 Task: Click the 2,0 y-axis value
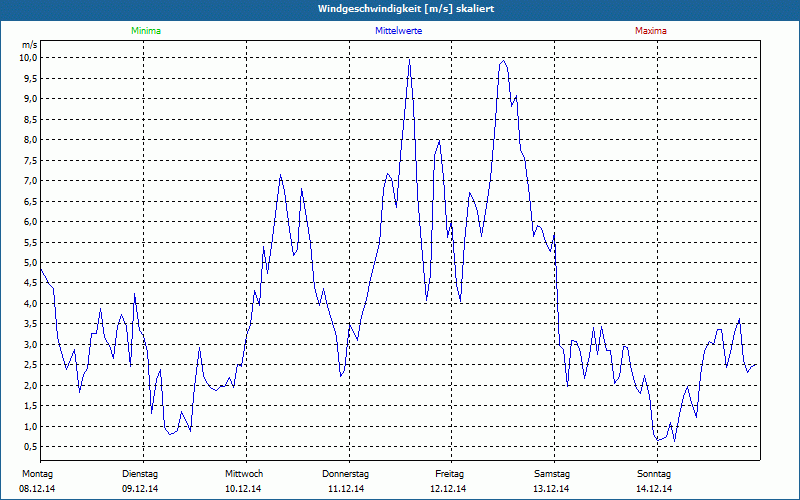(x=31, y=386)
